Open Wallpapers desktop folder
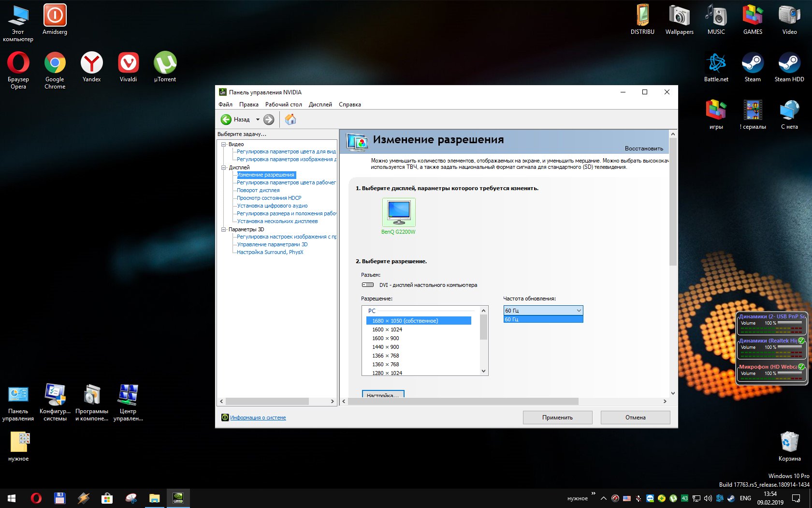Screen dimensions: 812x508 [x=680, y=20]
